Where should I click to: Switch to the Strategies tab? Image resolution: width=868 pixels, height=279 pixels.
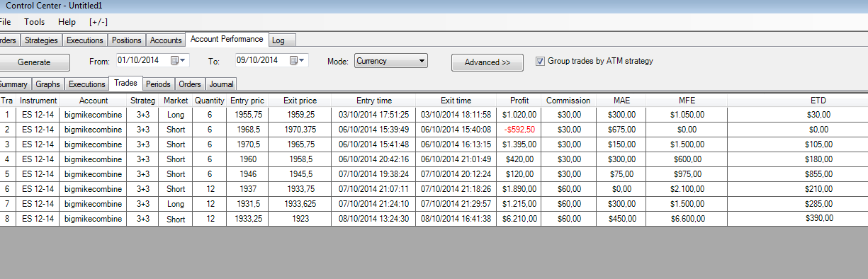[x=41, y=40]
